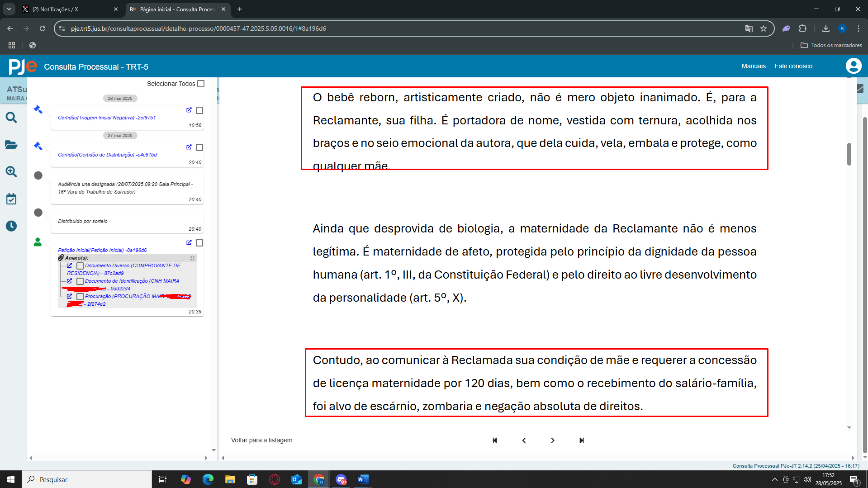Go to the first document page

[x=495, y=441]
